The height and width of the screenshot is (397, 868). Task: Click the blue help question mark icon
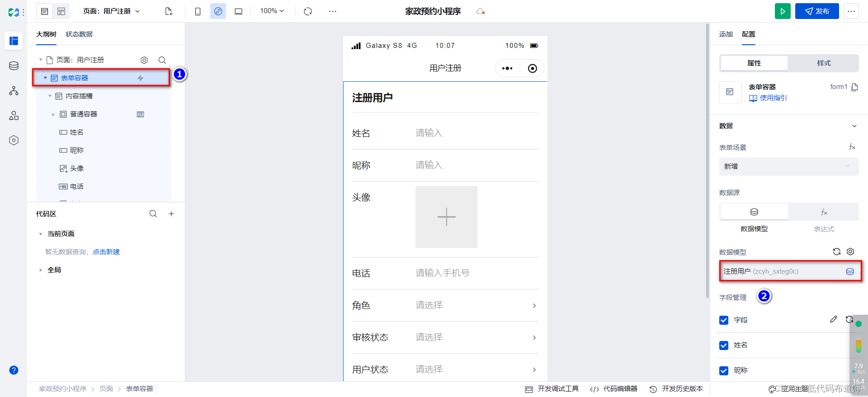point(14,370)
